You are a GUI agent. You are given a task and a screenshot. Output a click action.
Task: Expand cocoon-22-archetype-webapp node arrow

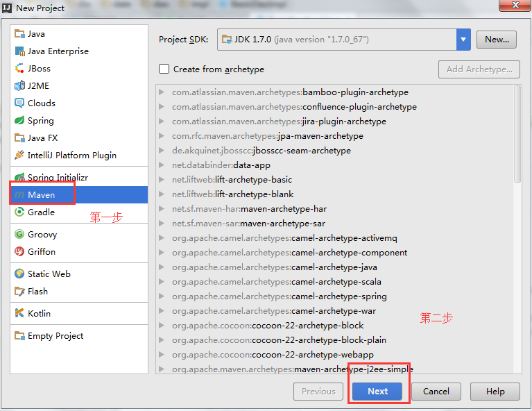(x=162, y=355)
